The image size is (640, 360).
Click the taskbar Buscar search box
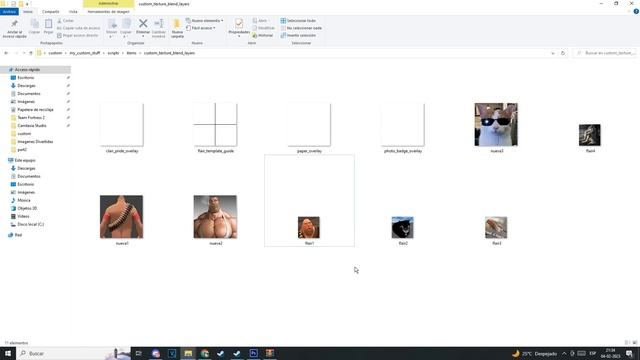click(73, 353)
